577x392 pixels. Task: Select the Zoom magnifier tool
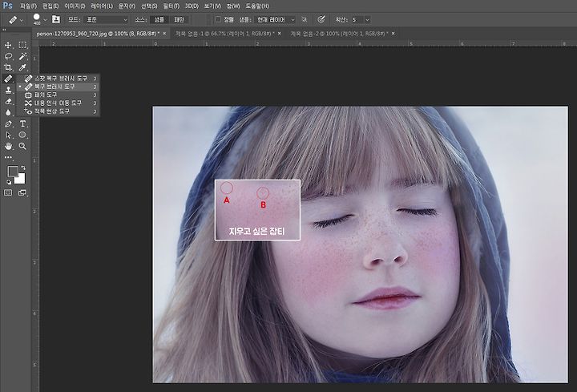click(22, 146)
